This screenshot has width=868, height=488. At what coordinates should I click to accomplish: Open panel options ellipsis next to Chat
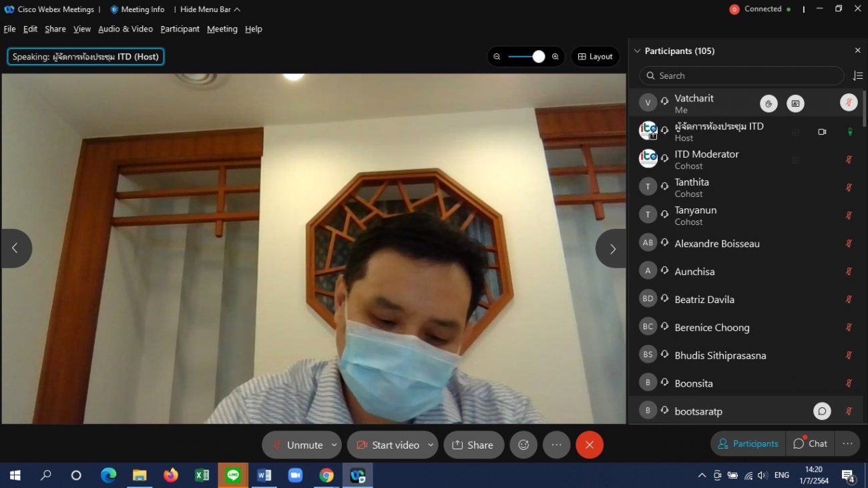847,444
